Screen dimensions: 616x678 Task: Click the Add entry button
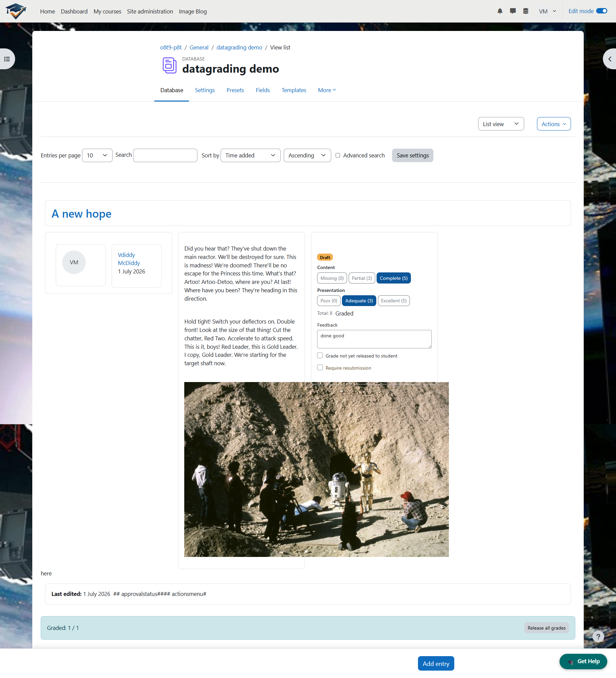pos(436,664)
